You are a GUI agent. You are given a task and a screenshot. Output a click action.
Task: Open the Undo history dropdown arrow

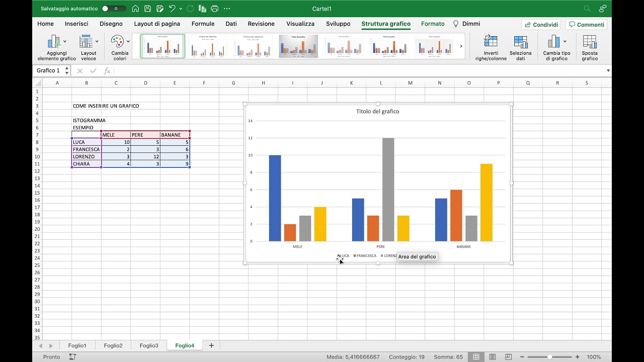[181, 9]
